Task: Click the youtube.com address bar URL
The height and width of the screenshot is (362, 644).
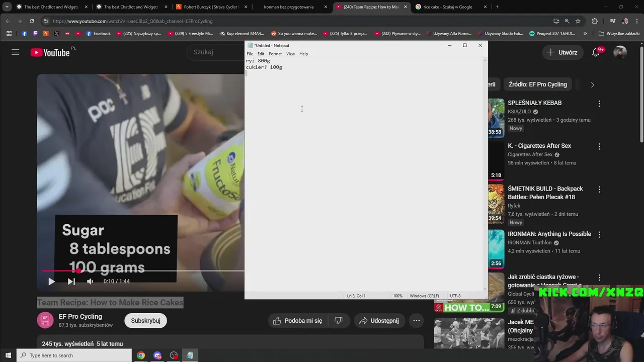Action: point(133,21)
